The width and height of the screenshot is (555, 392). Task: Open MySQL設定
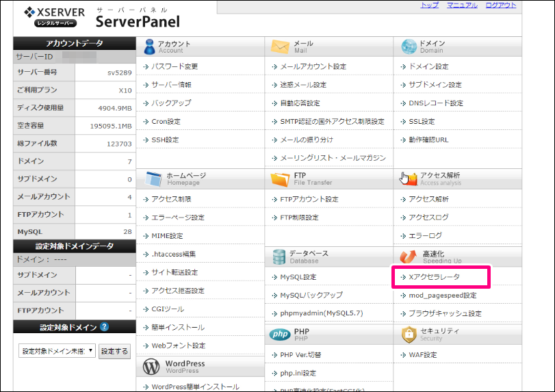[298, 277]
